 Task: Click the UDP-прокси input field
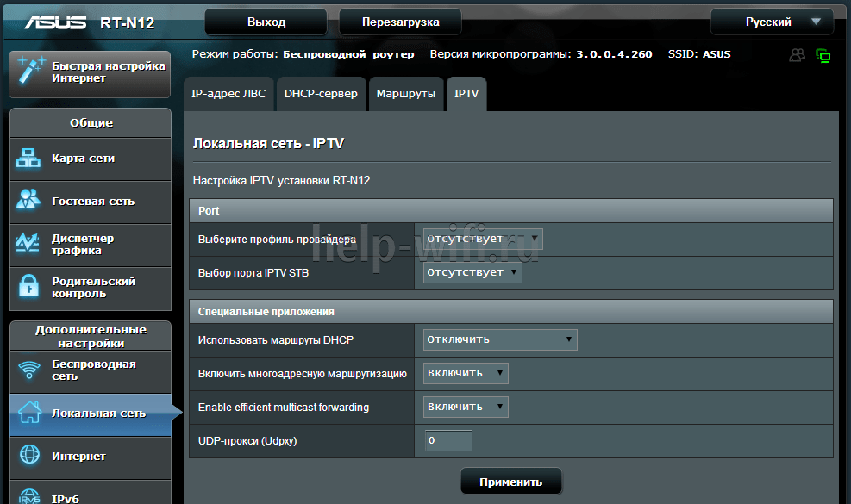(448, 441)
